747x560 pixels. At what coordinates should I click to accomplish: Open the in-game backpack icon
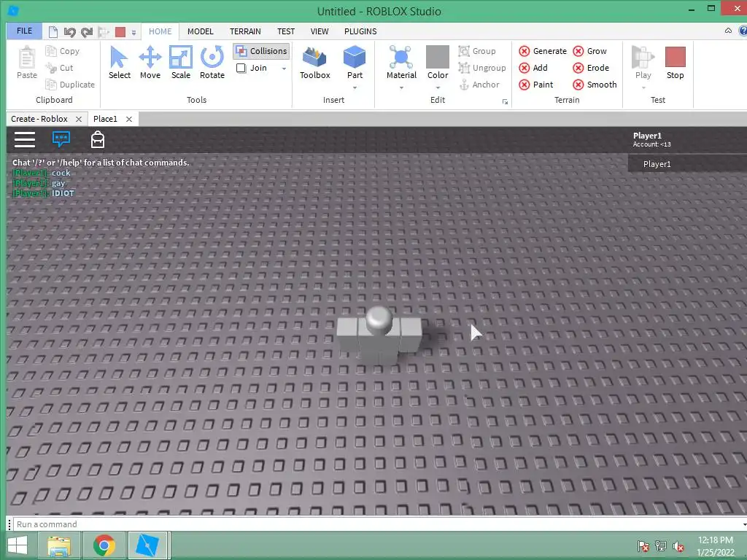[x=98, y=139]
